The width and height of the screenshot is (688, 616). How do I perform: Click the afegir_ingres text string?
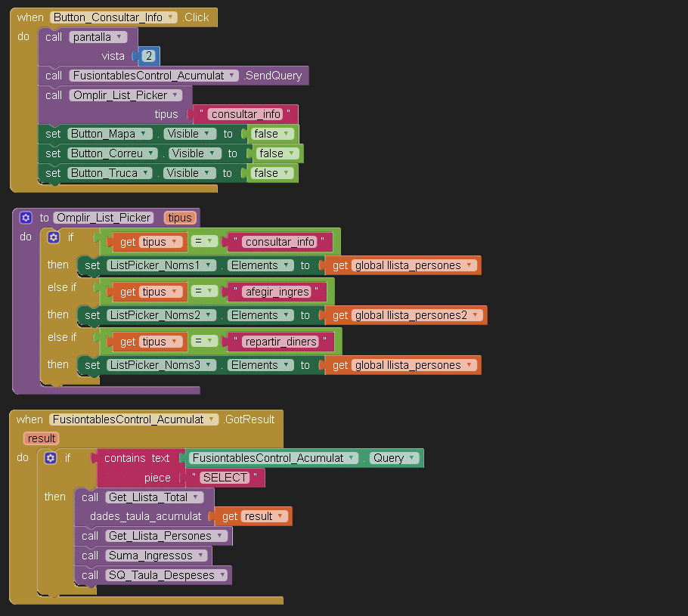(276, 292)
